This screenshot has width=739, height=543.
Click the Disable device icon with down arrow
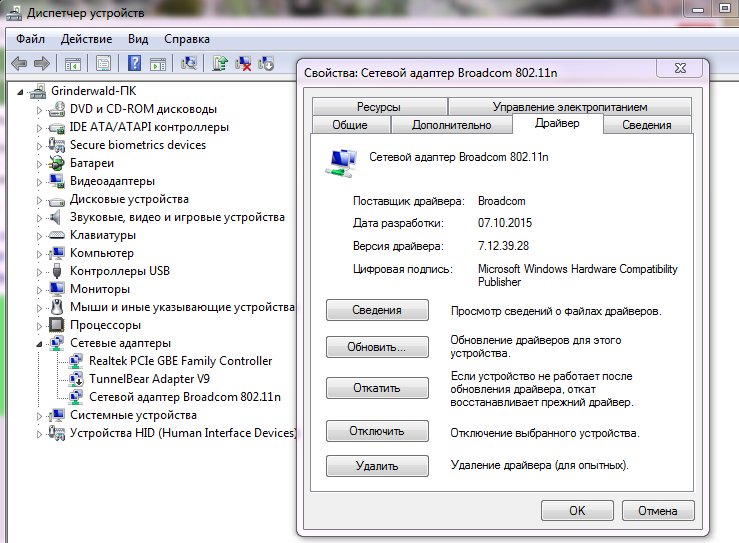coord(266,63)
